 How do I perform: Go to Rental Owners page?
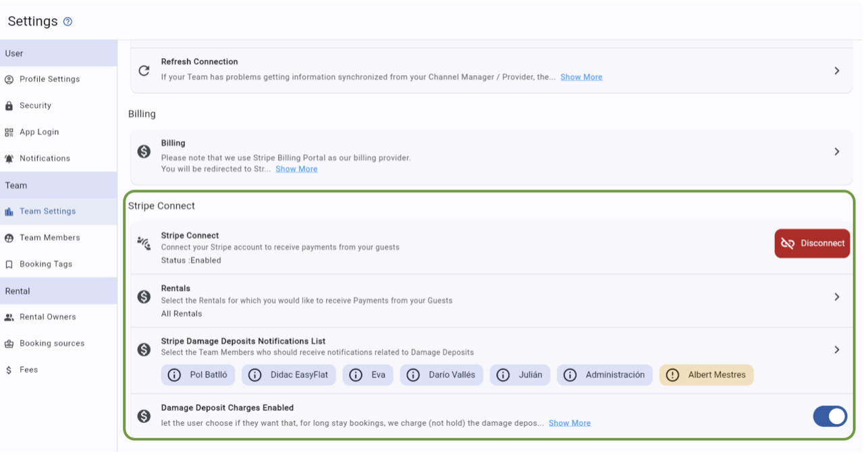pos(59,317)
